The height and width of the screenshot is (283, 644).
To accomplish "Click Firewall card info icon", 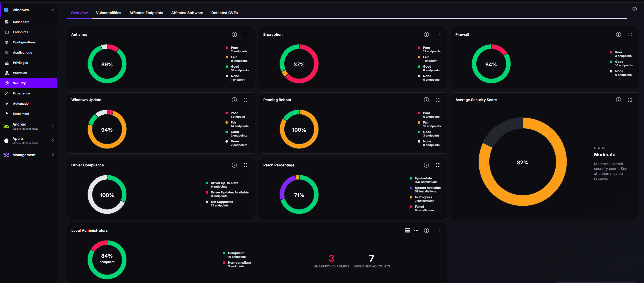I will [619, 34].
